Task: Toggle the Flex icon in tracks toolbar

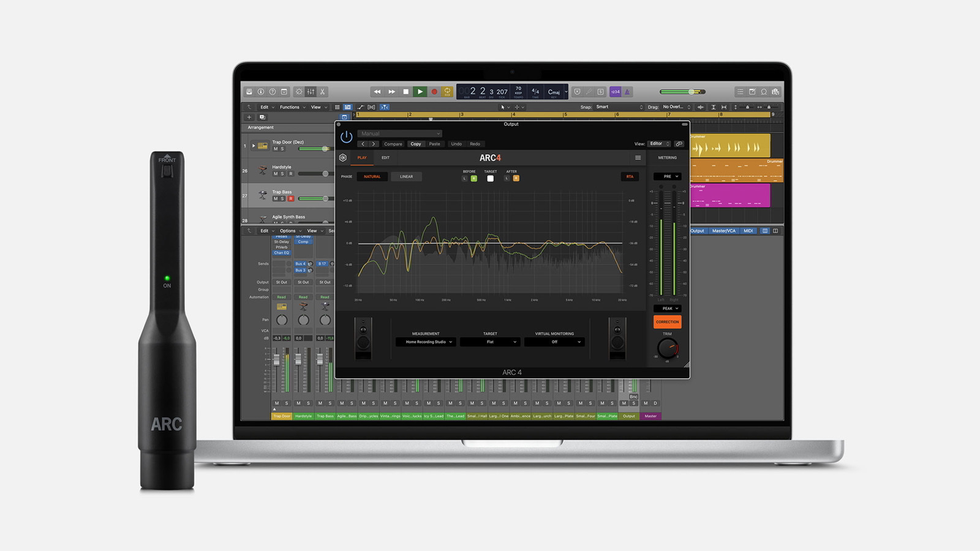Action: point(371,107)
